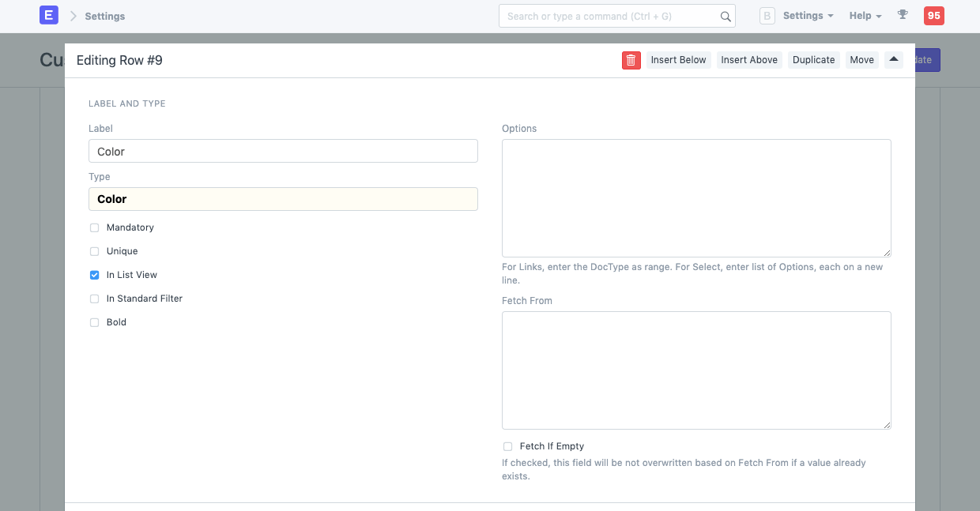Click the Move button
The image size is (980, 511).
(861, 59)
